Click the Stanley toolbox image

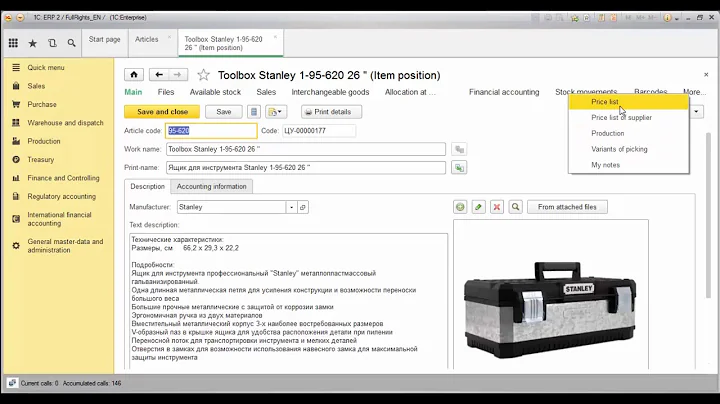click(x=551, y=309)
